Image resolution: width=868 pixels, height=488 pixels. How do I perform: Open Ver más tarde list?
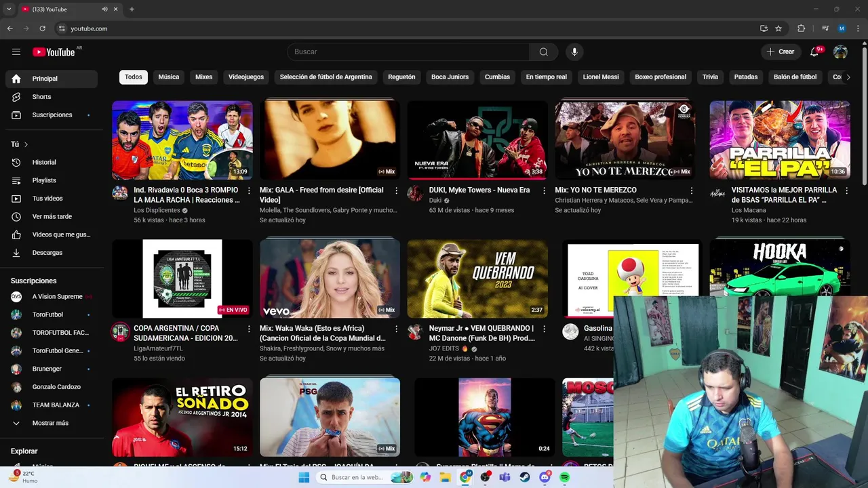52,217
